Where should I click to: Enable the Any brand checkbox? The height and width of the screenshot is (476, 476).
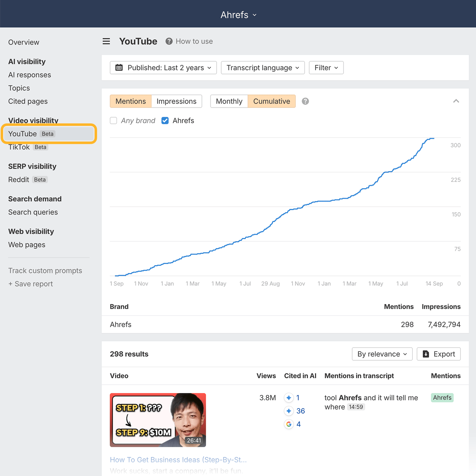tap(113, 121)
